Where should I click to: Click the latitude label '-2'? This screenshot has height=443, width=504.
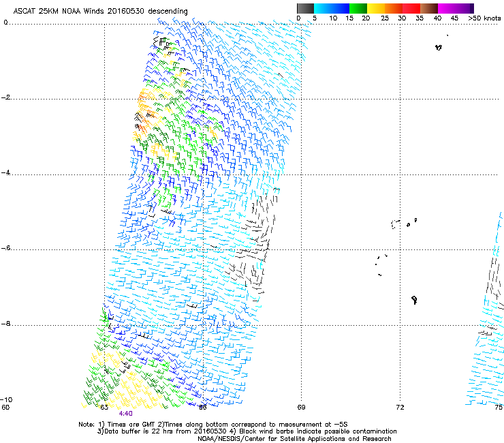(5, 97)
